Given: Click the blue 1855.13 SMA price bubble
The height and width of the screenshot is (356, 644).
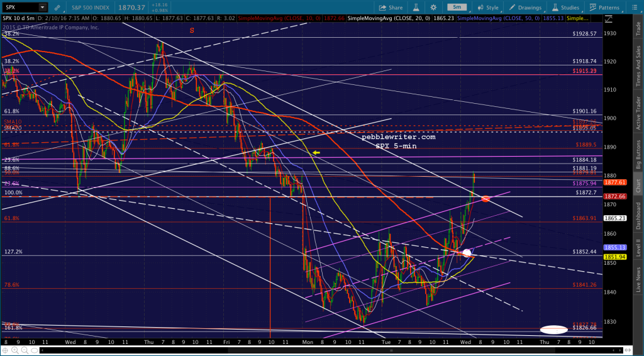Looking at the screenshot, I should point(614,248).
